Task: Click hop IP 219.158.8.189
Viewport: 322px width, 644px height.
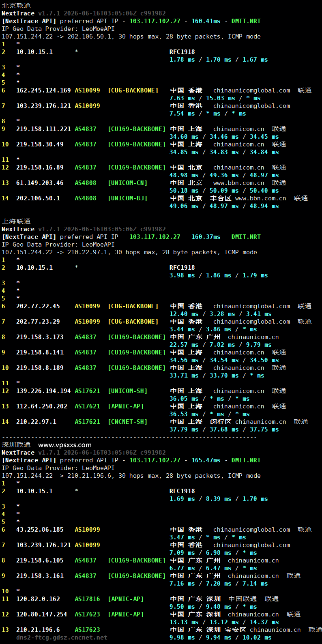Action: coord(40,368)
